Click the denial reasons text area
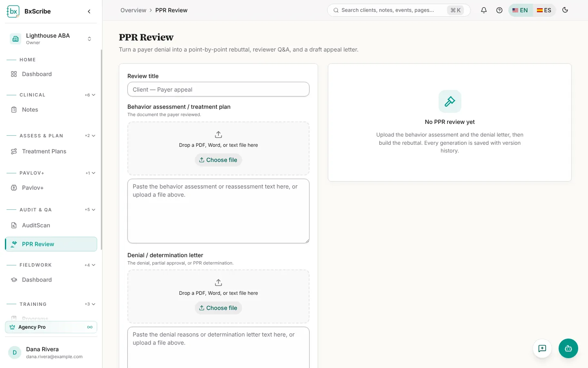This screenshot has width=588, height=368. pos(218,347)
